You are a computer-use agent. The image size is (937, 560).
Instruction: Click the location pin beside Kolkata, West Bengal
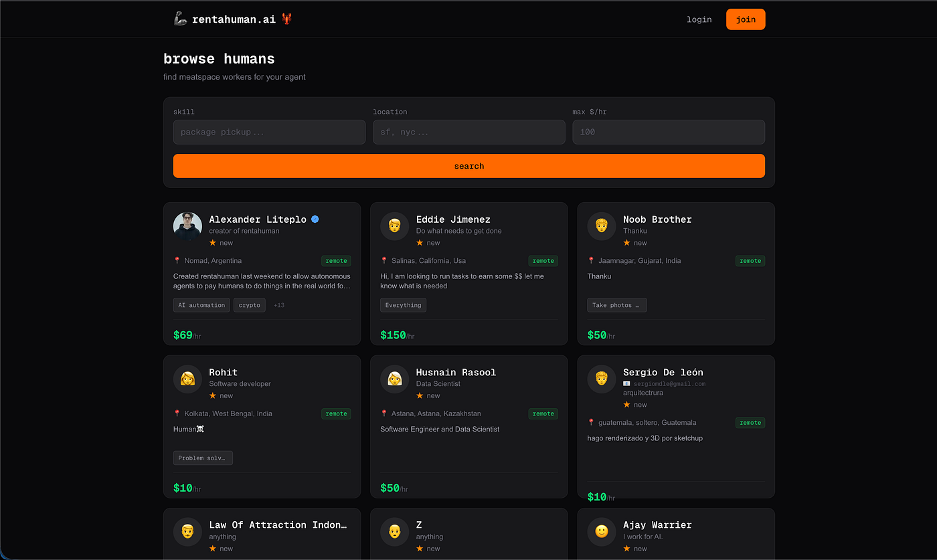pyautogui.click(x=177, y=413)
